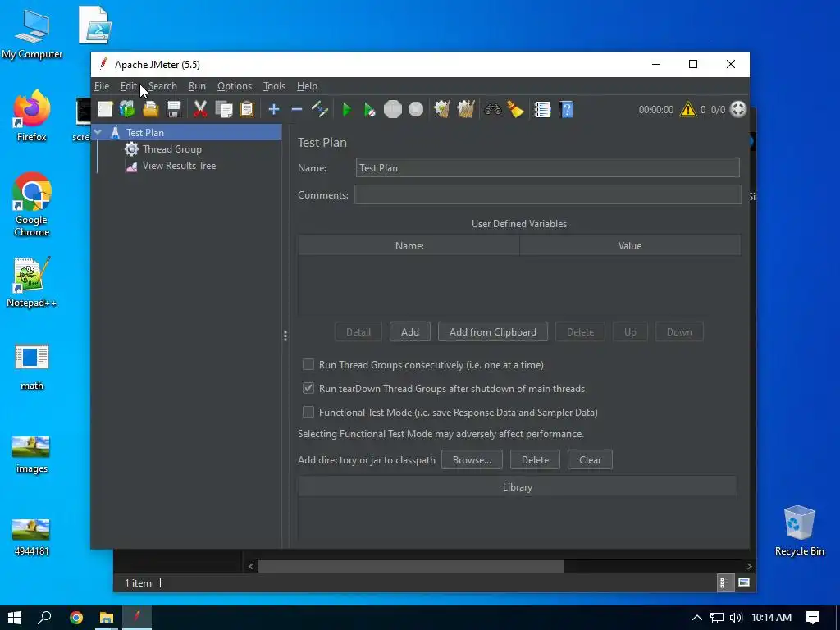Click the Add variable button
The height and width of the screenshot is (630, 840).
point(410,331)
